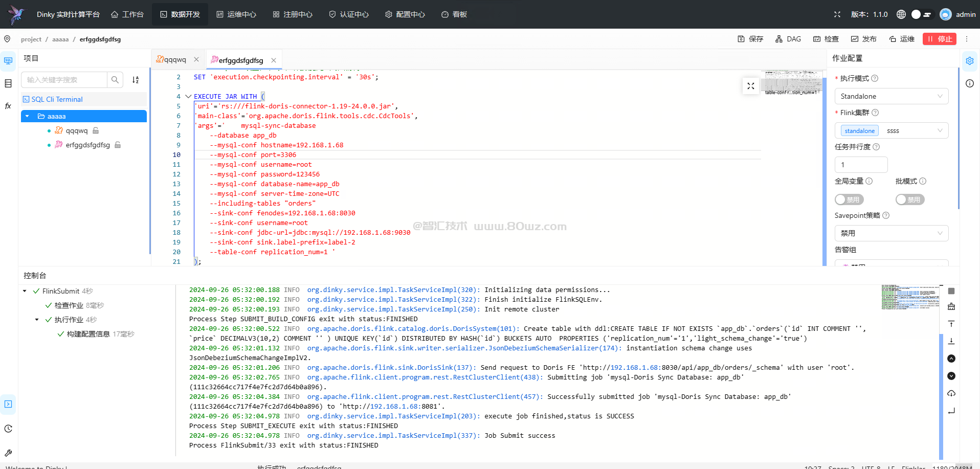Viewport: 980px width, 469px height.
Task: Go to 工作台 menu
Action: pos(127,14)
